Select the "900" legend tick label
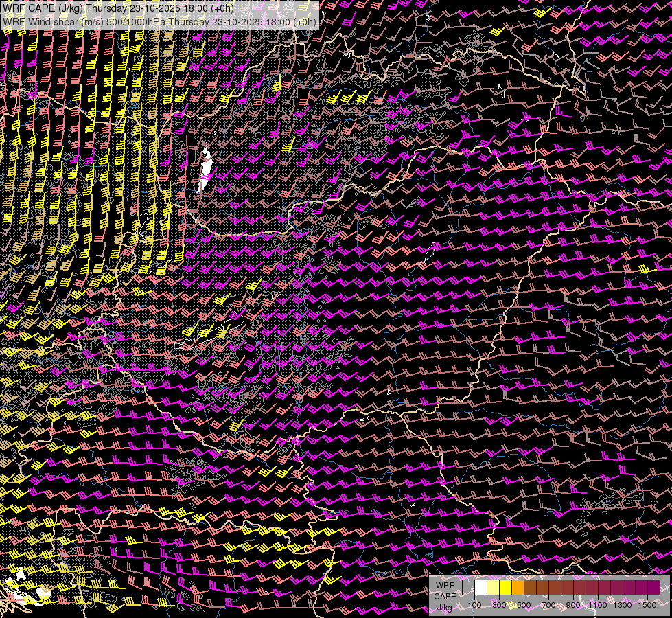Viewport: 672px width, 618px height. [573, 605]
